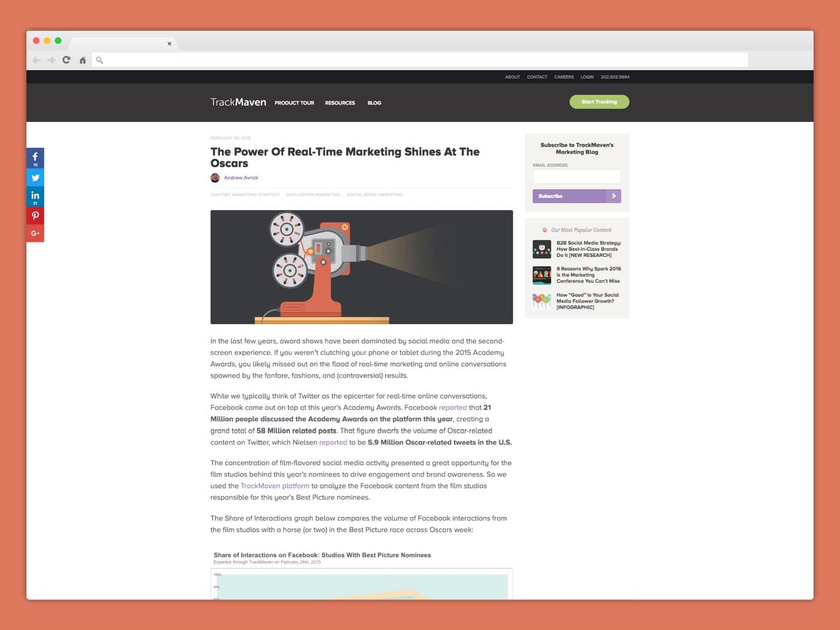This screenshot has height=630, width=840.
Task: Follow the TrackMaven platform link
Action: (275, 486)
